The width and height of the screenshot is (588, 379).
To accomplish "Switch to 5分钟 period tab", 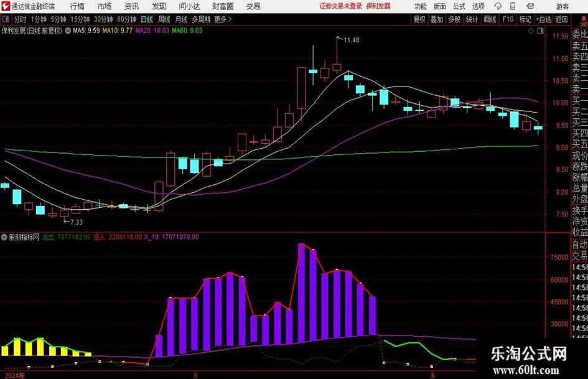I will pyautogui.click(x=58, y=19).
